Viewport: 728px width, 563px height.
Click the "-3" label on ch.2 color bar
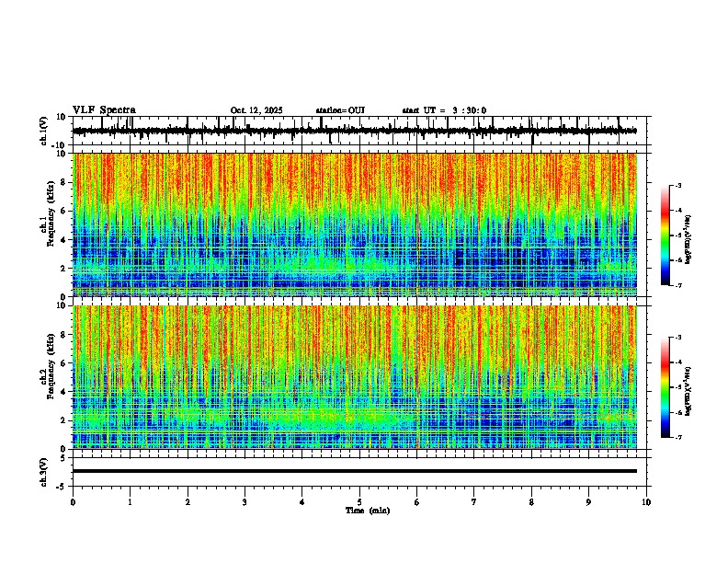pyautogui.click(x=677, y=338)
